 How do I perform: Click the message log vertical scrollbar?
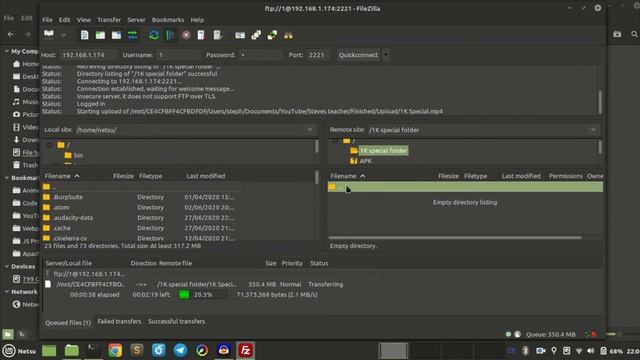point(600,102)
